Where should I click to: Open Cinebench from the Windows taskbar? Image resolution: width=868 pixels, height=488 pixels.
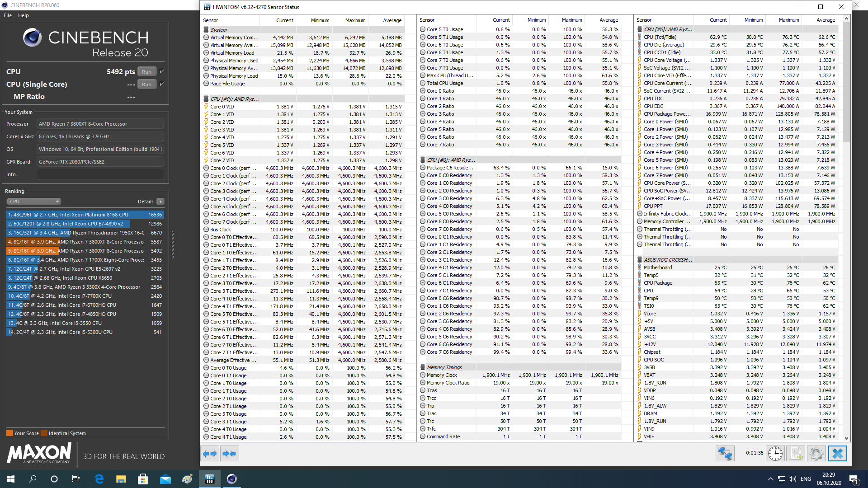click(x=231, y=479)
